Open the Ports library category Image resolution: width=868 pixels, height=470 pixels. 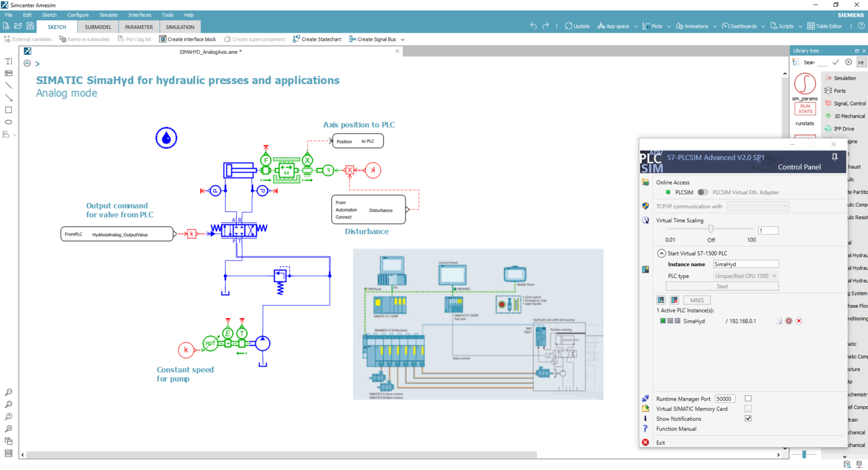click(845, 90)
